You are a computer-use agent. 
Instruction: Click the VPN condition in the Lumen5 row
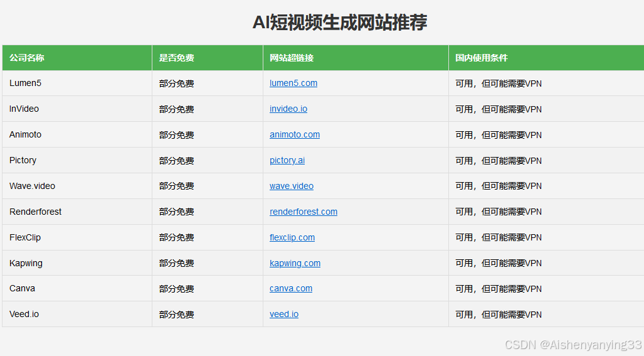click(499, 84)
